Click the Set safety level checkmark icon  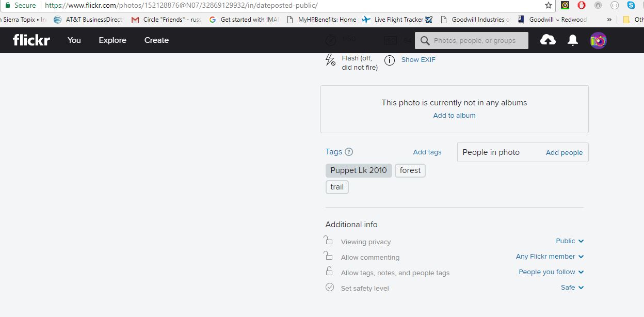pos(330,287)
